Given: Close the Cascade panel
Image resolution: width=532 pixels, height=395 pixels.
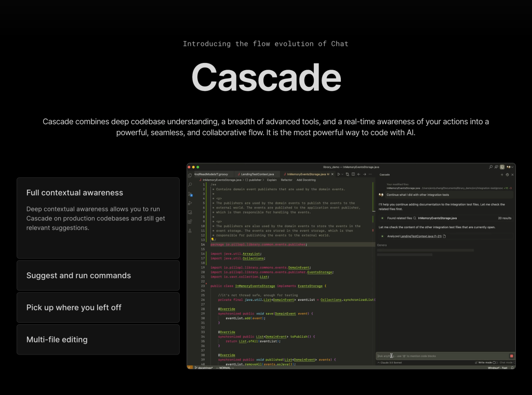Looking at the screenshot, I should (x=512, y=175).
